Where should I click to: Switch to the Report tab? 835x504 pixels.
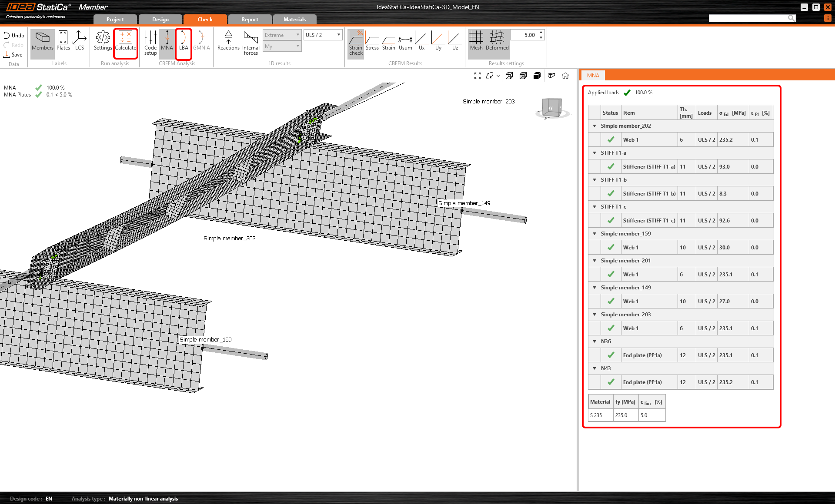click(x=250, y=20)
